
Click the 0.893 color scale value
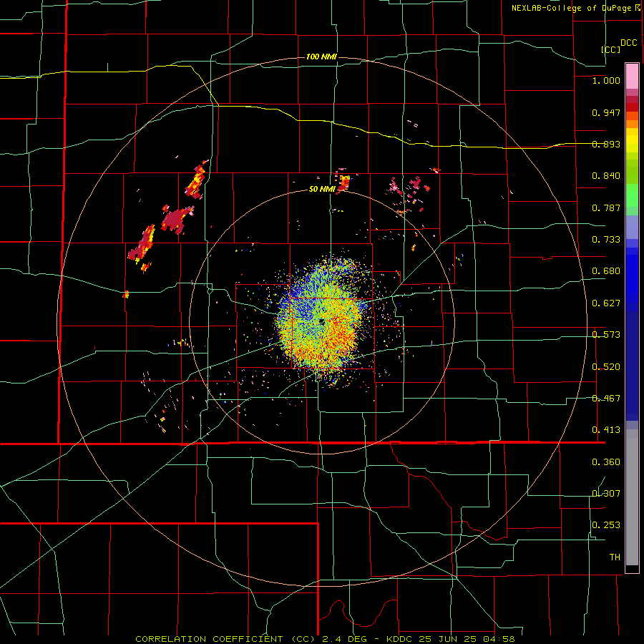click(x=606, y=144)
